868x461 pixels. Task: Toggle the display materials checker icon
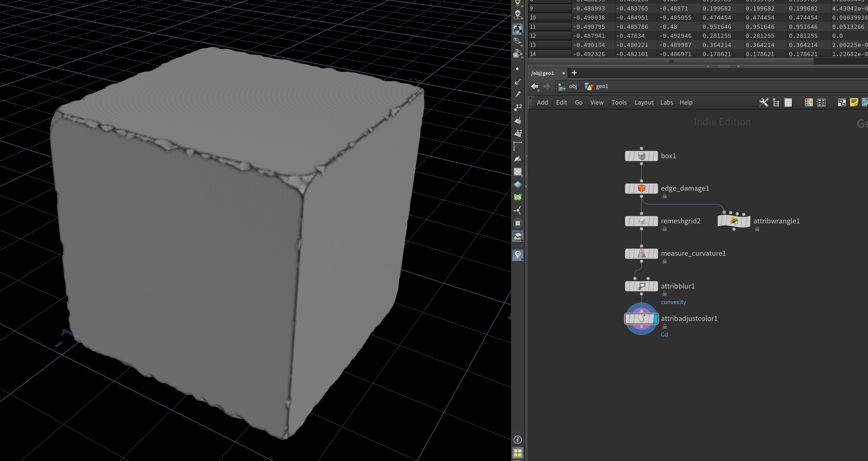pos(517,29)
